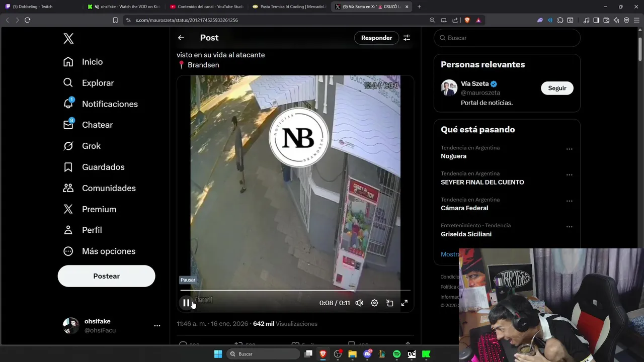Open a new browser tab
The image size is (644, 362).
point(419,7)
